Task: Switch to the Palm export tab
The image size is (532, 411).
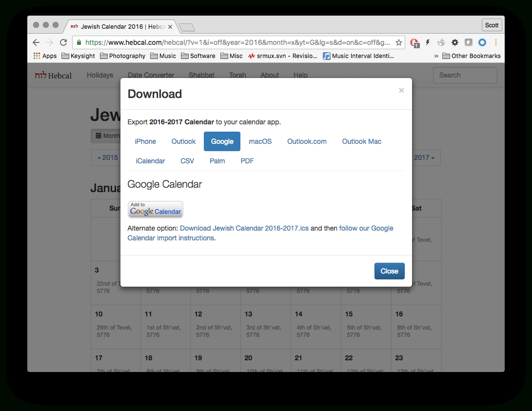Action: coord(217,161)
